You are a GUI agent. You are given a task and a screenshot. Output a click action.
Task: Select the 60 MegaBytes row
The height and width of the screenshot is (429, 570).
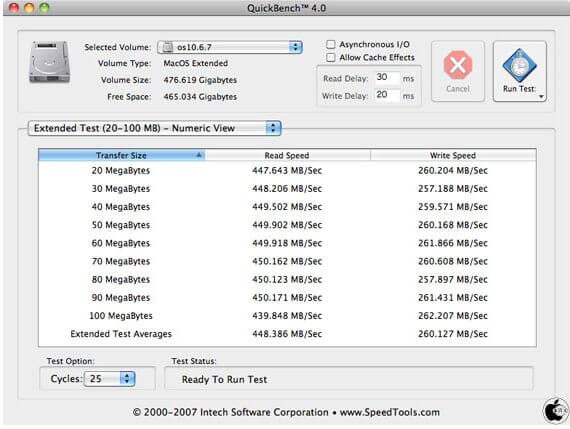[x=287, y=243]
